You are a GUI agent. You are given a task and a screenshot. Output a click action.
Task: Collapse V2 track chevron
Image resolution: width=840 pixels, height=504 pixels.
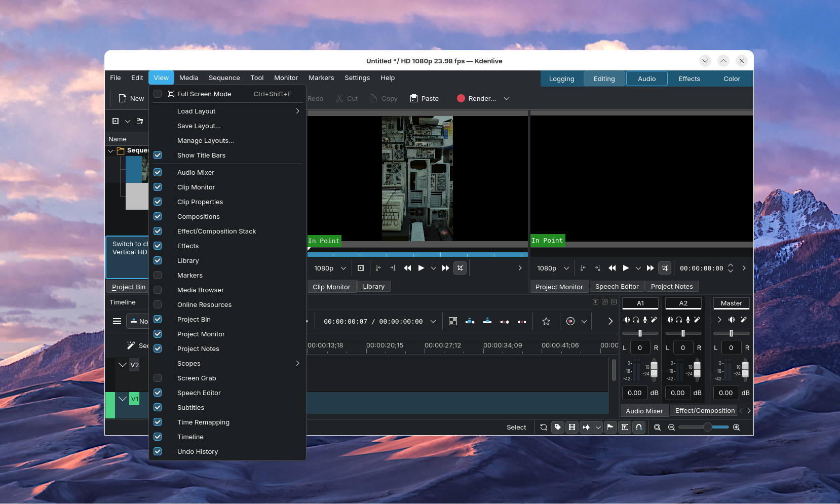[x=123, y=365]
